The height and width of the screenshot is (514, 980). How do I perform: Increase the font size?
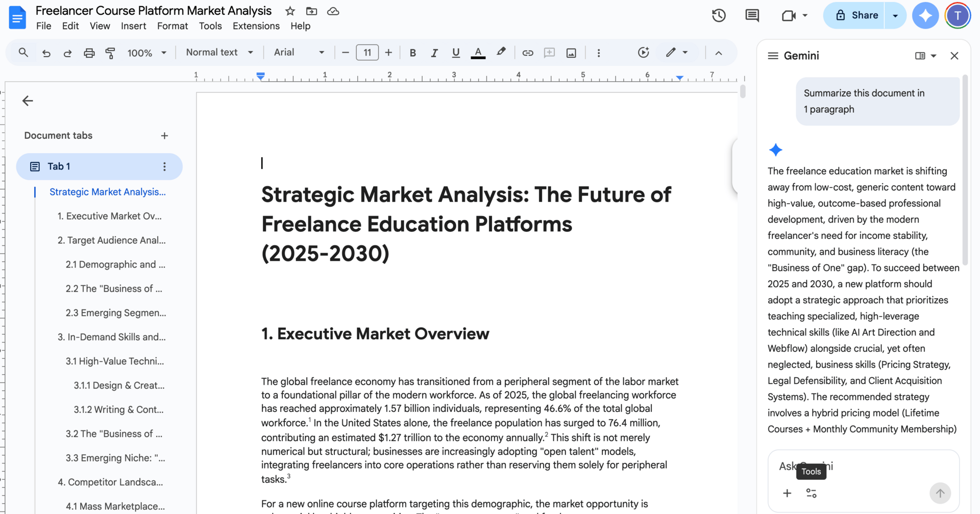click(388, 53)
